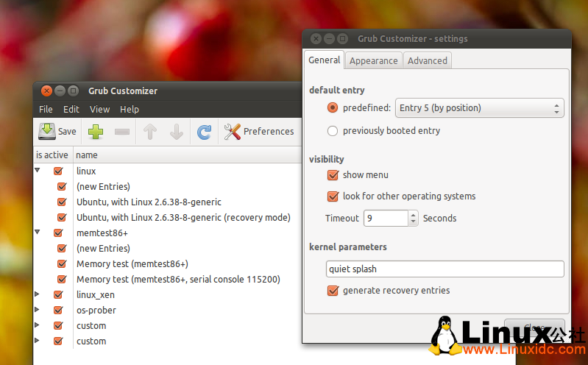The image size is (588, 365).
Task: Expand the last custom tree node
Action: tap(37, 340)
